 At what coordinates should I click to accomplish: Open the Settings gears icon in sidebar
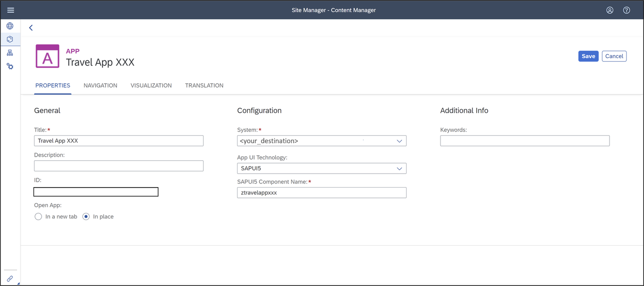coord(10,66)
